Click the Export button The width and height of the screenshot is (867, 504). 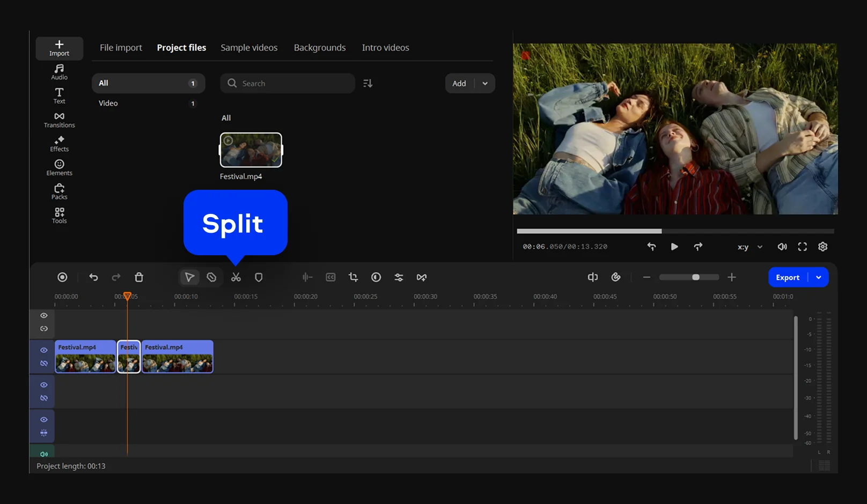[x=787, y=277]
